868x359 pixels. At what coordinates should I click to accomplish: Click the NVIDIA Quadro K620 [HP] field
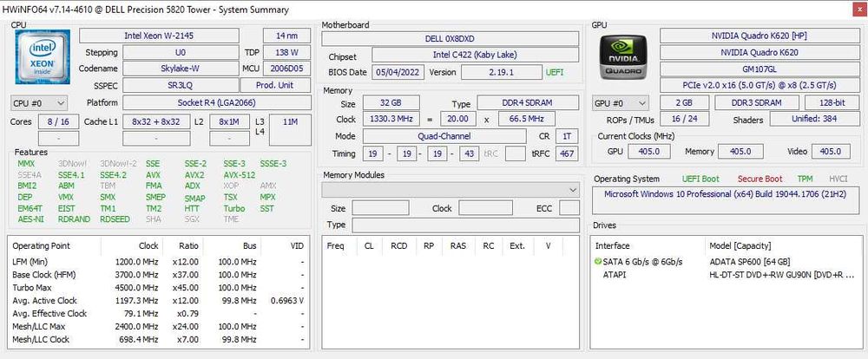(x=759, y=36)
